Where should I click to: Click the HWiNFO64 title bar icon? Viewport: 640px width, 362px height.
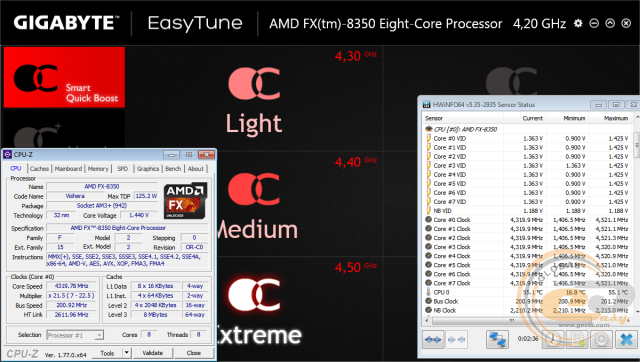[427, 104]
